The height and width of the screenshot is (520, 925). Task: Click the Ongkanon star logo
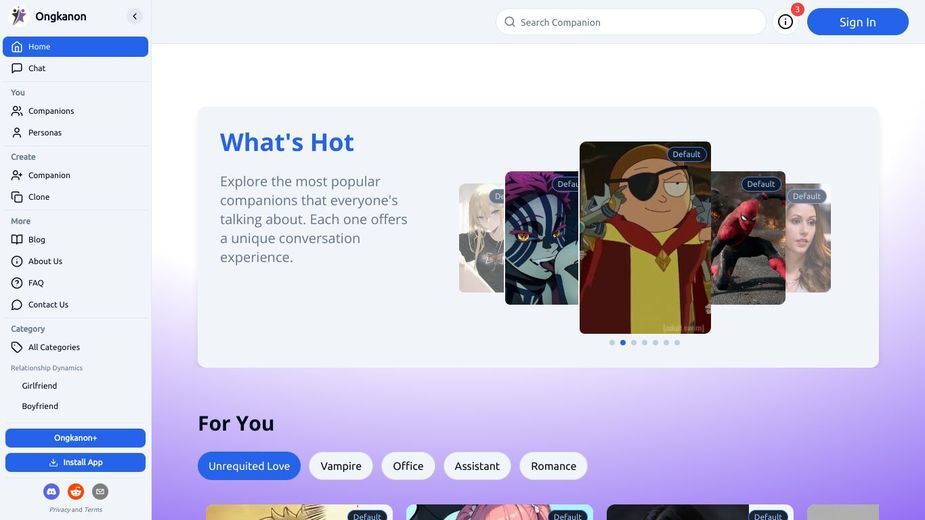point(19,16)
